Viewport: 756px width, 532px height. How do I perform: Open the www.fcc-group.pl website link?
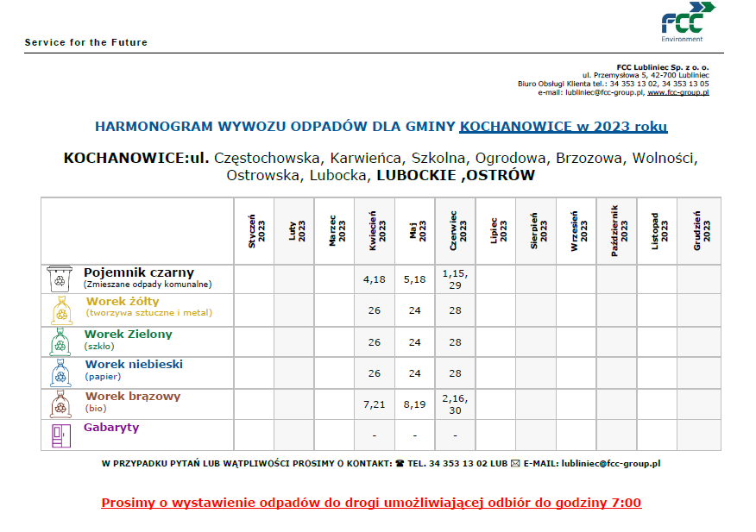[x=677, y=92]
